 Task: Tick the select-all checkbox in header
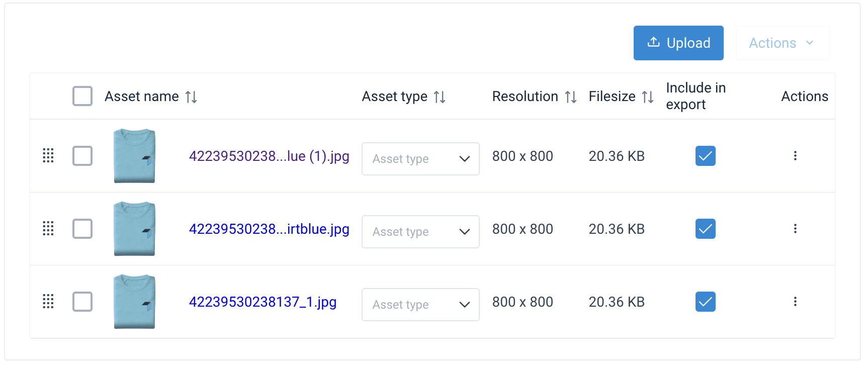82,96
